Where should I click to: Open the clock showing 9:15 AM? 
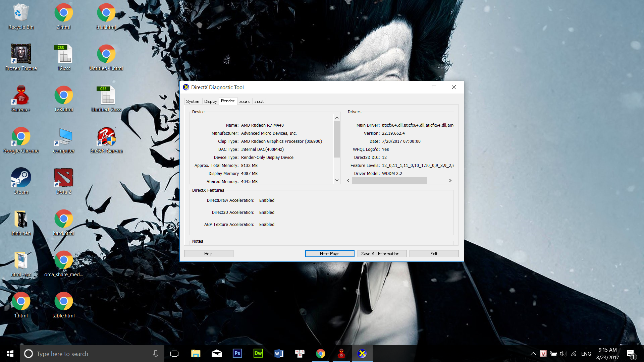coord(607,354)
